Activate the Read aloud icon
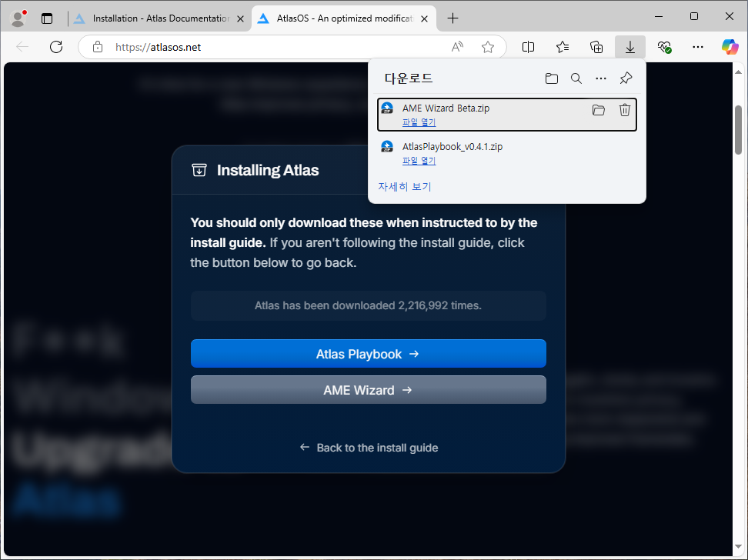Screen dimensions: 748x560 pos(457,47)
